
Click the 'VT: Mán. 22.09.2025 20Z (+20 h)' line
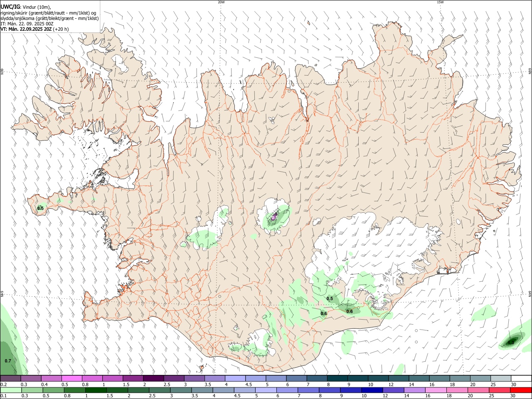pos(34,29)
